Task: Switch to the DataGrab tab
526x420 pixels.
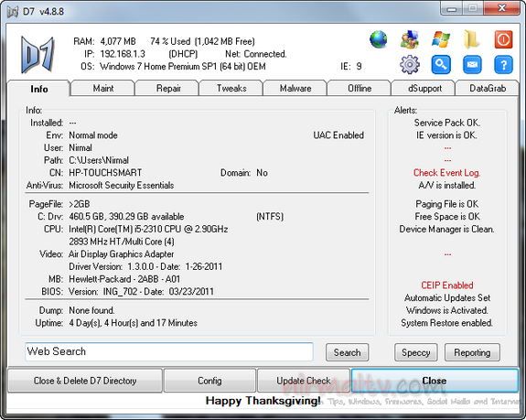Action: pyautogui.click(x=488, y=88)
